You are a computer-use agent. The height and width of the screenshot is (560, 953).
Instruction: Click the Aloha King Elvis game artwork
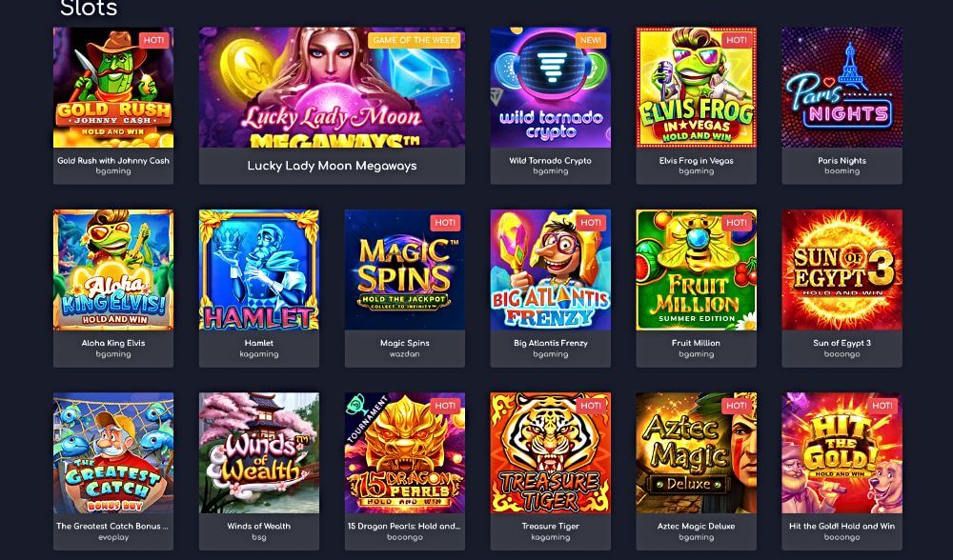click(113, 270)
